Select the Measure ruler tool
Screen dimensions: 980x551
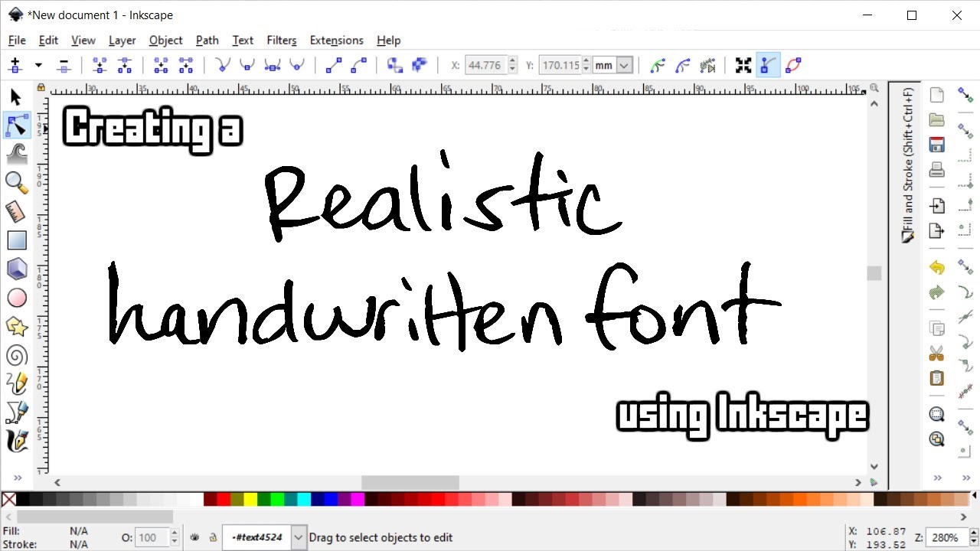coord(16,211)
